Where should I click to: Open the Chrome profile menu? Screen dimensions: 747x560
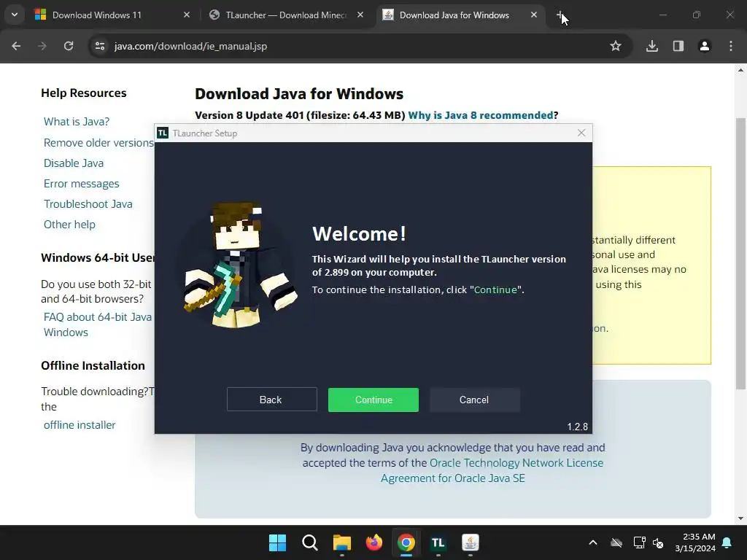(x=705, y=46)
